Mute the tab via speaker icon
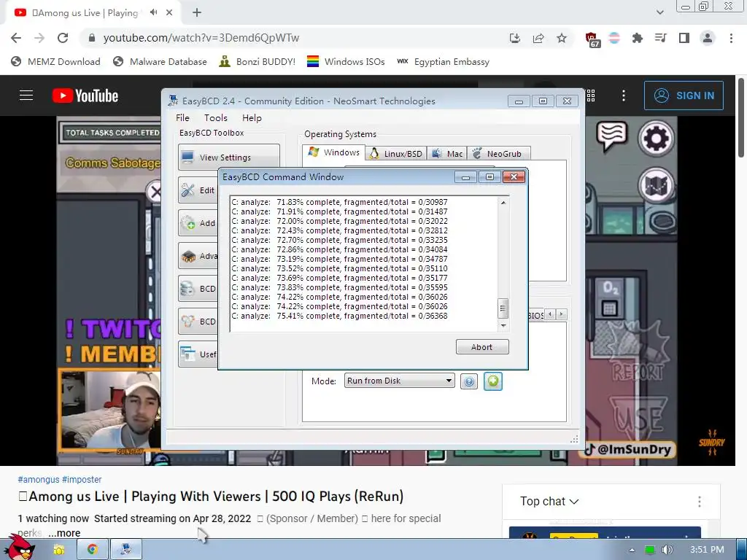The width and height of the screenshot is (747, 560). point(153,12)
